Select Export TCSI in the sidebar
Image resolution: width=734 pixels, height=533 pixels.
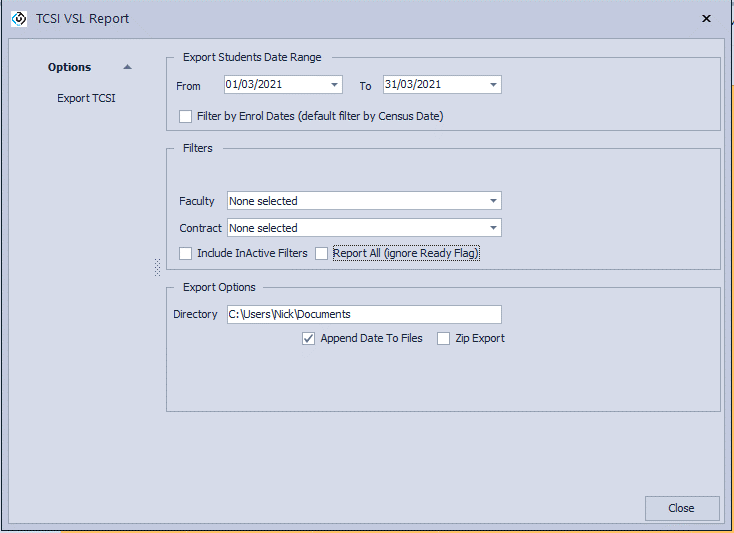pos(86,98)
